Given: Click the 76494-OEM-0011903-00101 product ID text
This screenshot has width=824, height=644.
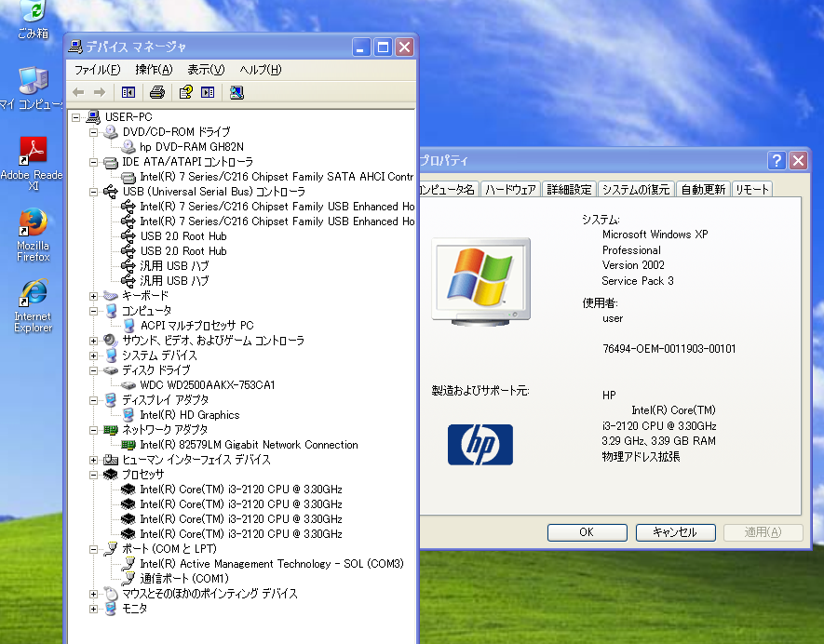Looking at the screenshot, I should [669, 349].
